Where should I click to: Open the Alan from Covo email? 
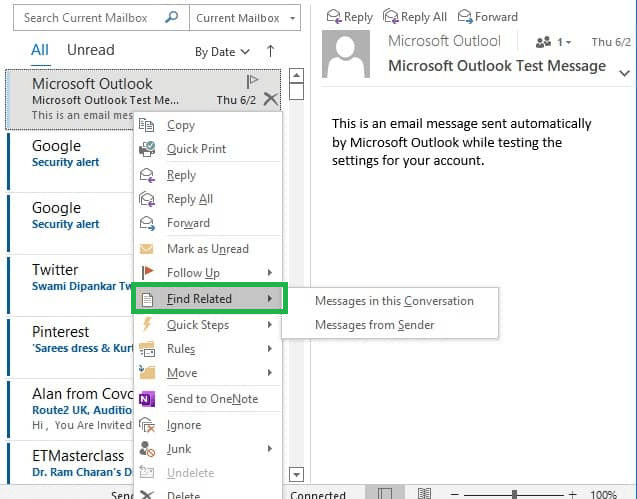(x=70, y=410)
